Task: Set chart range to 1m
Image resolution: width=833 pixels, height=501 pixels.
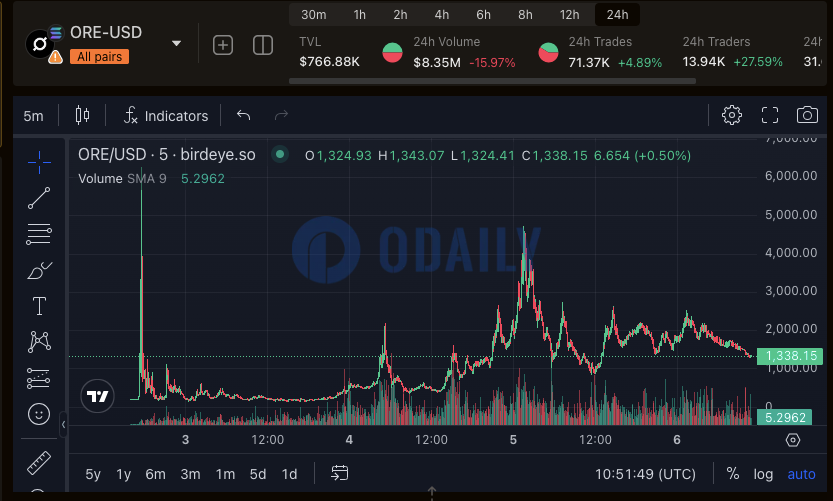Action: (225, 474)
